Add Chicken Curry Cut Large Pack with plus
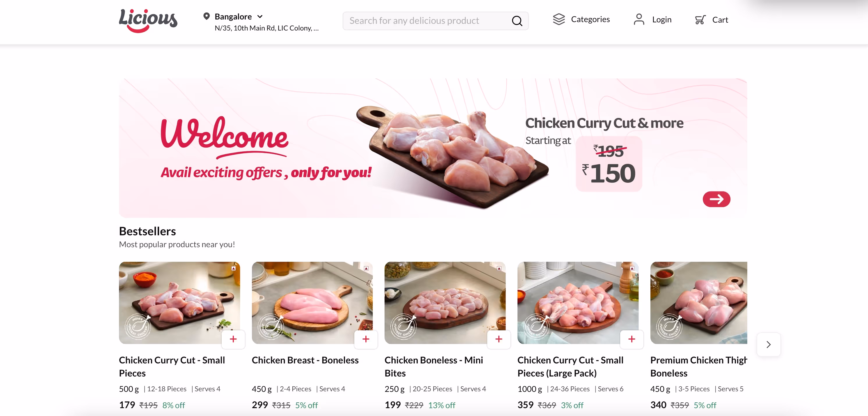The width and height of the screenshot is (868, 416). point(632,339)
